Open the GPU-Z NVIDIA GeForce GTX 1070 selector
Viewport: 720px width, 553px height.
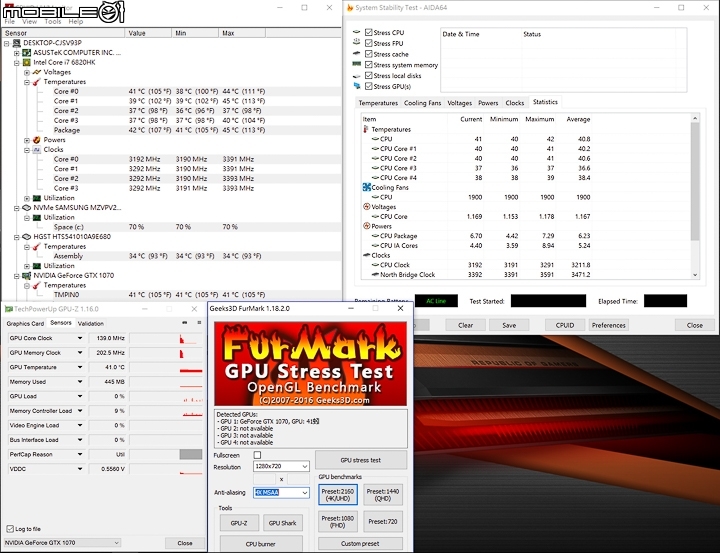[62, 542]
